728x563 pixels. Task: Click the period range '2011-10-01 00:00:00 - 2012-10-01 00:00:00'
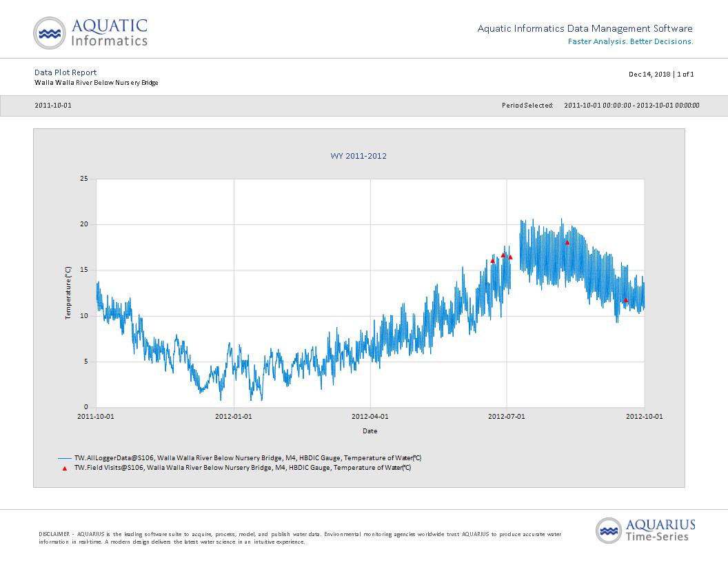631,106
